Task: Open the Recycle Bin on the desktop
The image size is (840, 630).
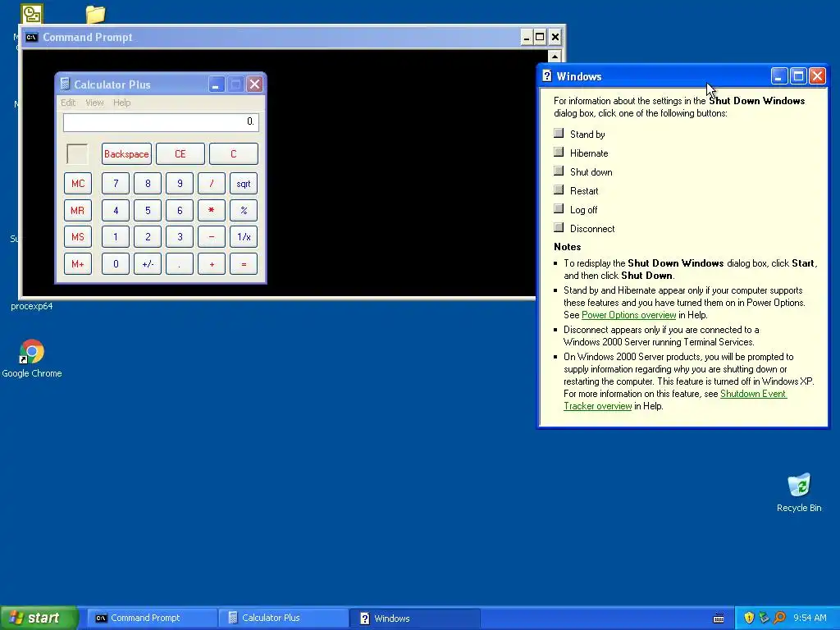Action: pos(799,493)
